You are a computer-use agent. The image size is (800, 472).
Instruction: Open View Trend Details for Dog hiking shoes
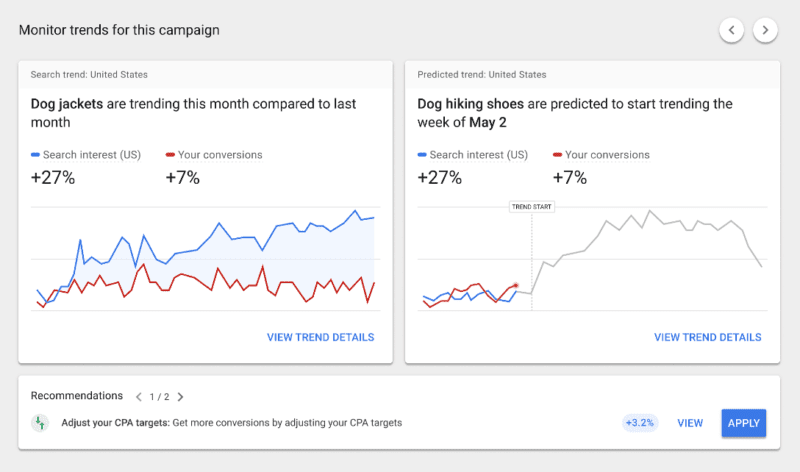pos(707,337)
